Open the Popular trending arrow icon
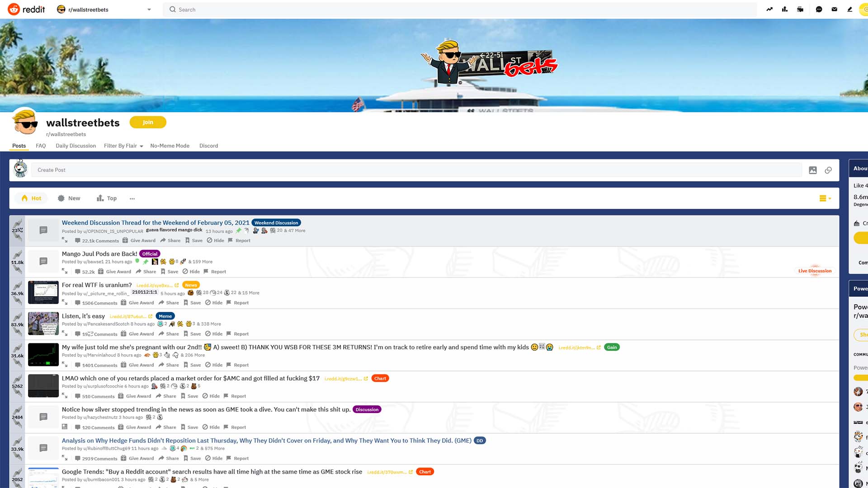868x488 pixels. coord(769,9)
